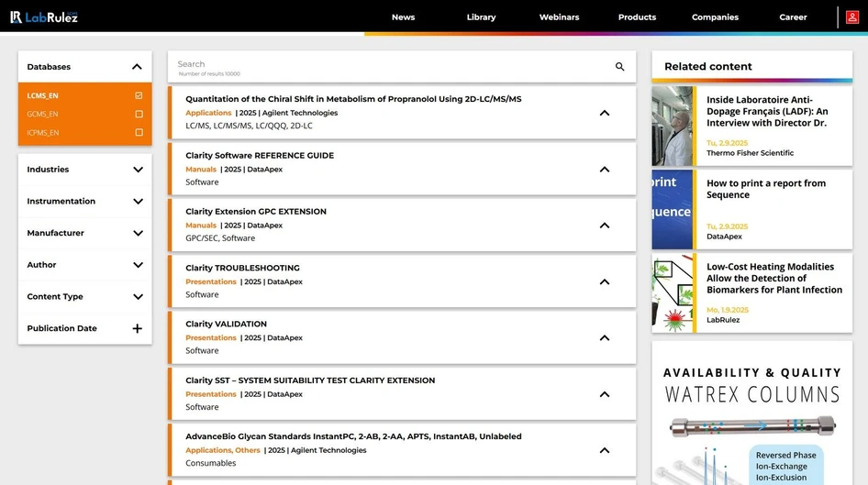Image resolution: width=868 pixels, height=485 pixels.
Task: Collapse the Propranolol 2D-LC/MS/MS result chevron
Action: [604, 113]
